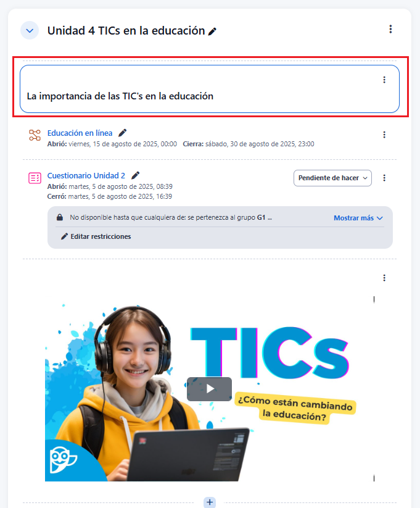
Task: Play the TICs video
Action: coord(209,389)
